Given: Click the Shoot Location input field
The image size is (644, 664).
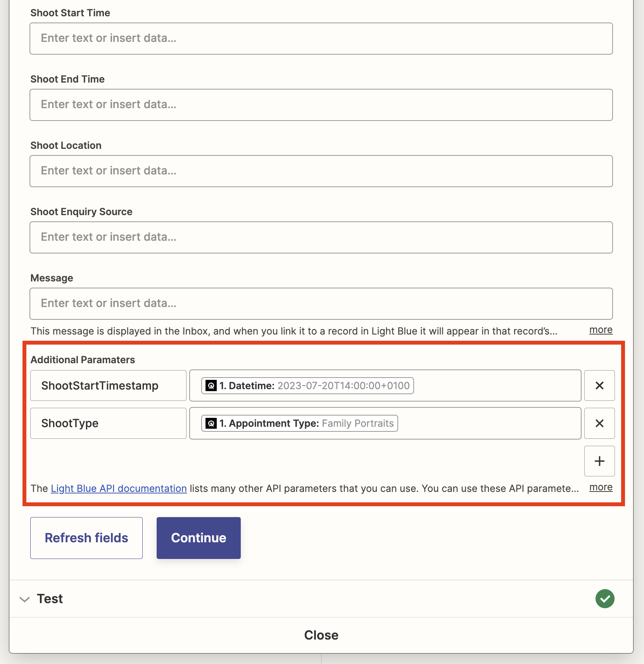Looking at the screenshot, I should pyautogui.click(x=321, y=171).
